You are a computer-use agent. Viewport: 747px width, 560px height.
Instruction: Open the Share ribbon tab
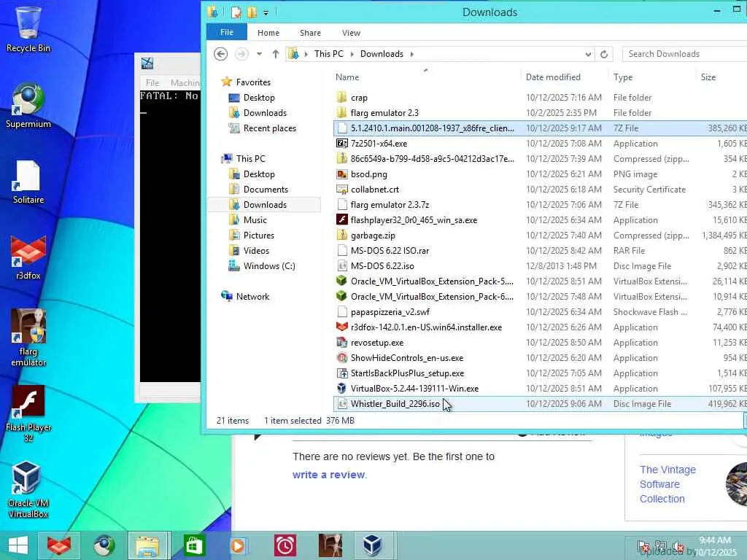[310, 33]
